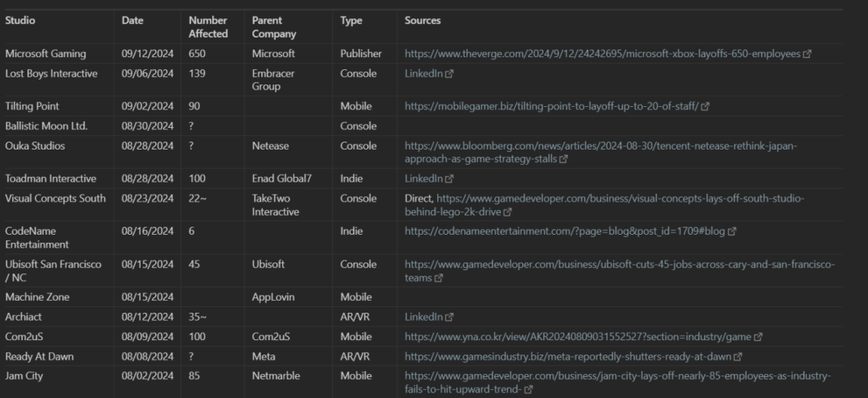This screenshot has width=868, height=398.
Task: Click the Date column header
Action: [x=133, y=20]
